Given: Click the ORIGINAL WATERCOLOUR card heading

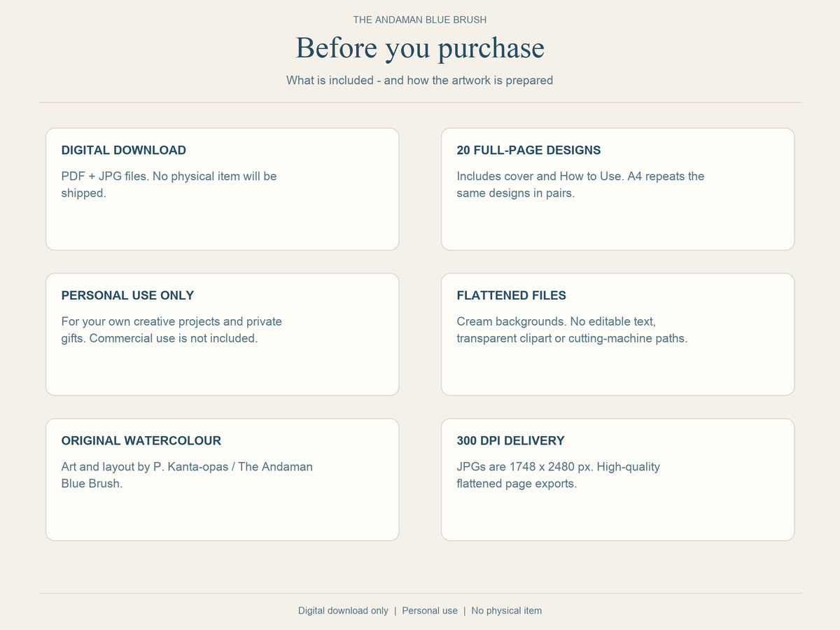Looking at the screenshot, I should (x=141, y=440).
